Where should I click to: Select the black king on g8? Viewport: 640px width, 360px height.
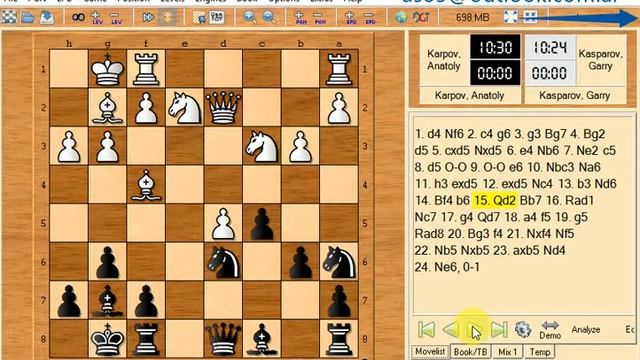click(x=107, y=339)
